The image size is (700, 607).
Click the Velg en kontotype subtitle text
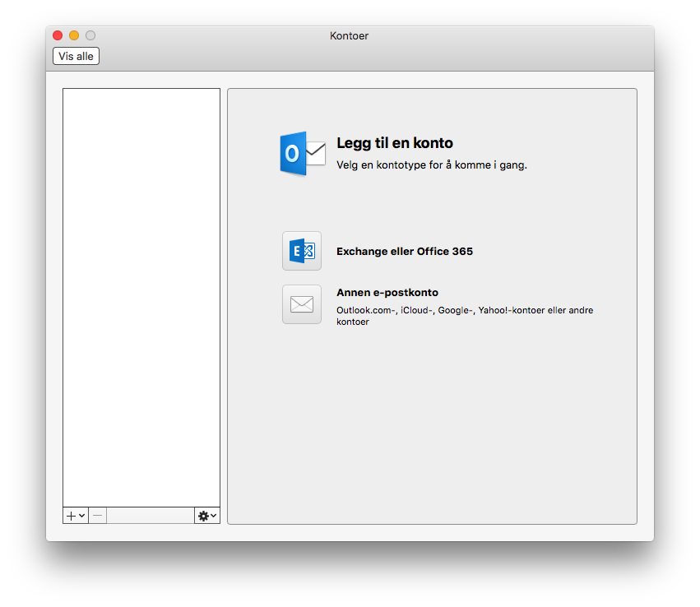(x=432, y=165)
